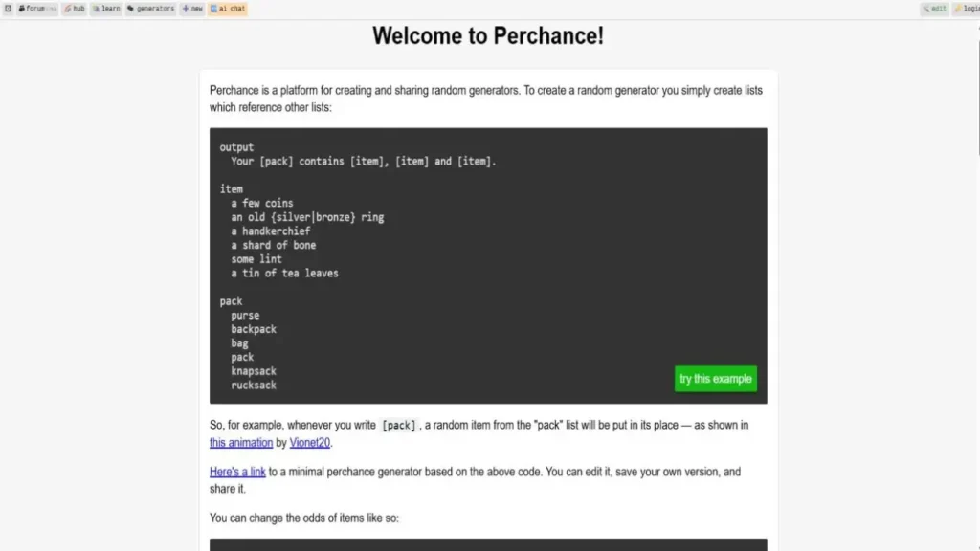Visit Vionet20's profile link
980x551 pixels.
[x=309, y=442]
